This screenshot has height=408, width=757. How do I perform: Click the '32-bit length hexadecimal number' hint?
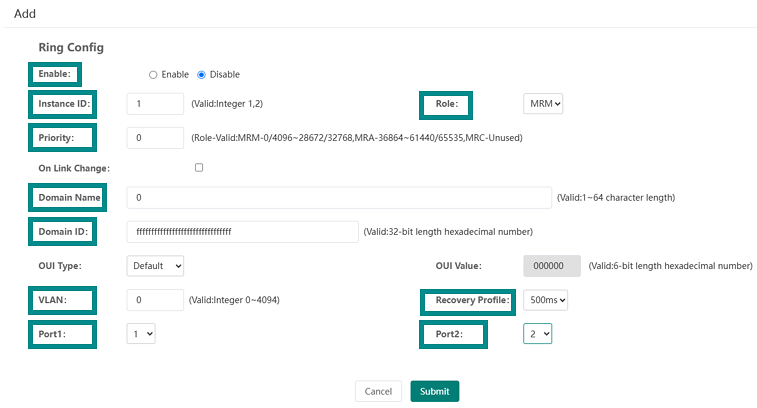[449, 232]
